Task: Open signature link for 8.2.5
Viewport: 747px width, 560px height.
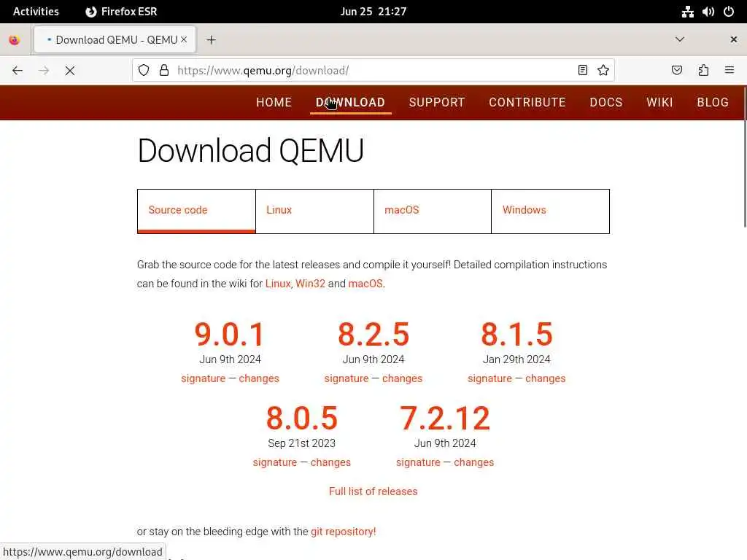Action: (347, 378)
